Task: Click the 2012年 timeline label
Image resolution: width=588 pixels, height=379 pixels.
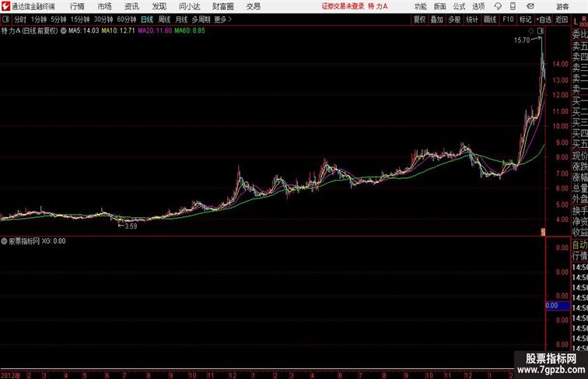Action: coord(11,375)
